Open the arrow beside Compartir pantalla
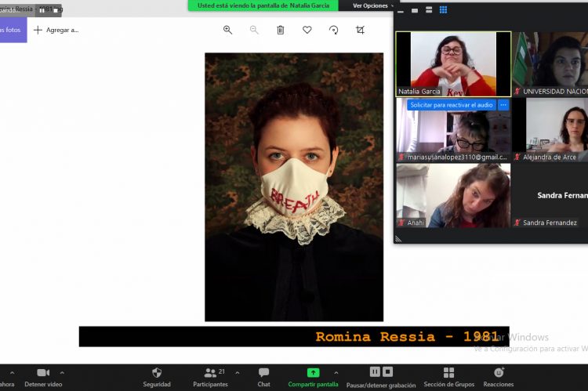The width and height of the screenshot is (588, 391). [x=336, y=372]
